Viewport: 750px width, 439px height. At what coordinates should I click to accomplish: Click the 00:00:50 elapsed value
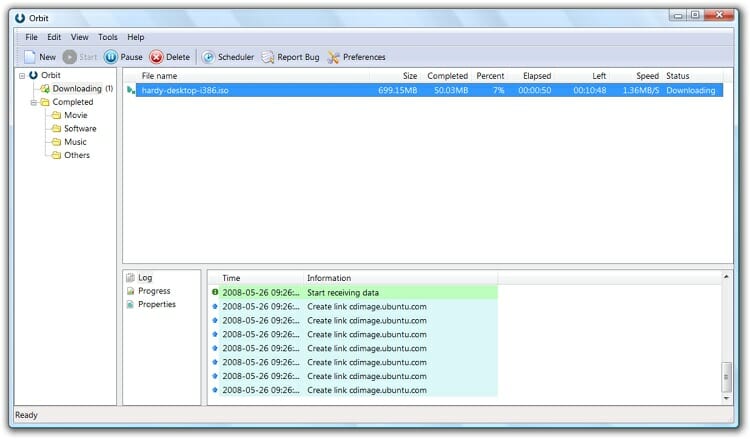pyautogui.click(x=535, y=90)
